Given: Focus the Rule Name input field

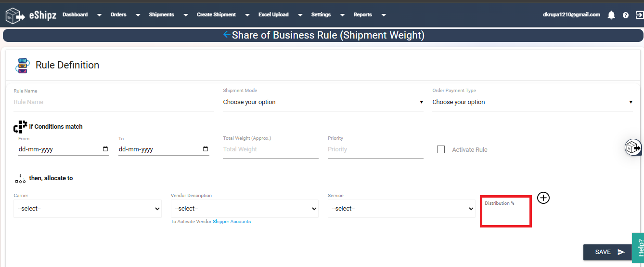Looking at the screenshot, I should point(114,102).
